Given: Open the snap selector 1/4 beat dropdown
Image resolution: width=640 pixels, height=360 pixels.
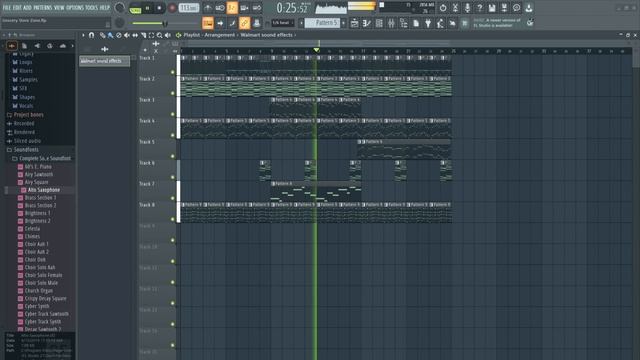Looking at the screenshot, I should click(x=282, y=23).
